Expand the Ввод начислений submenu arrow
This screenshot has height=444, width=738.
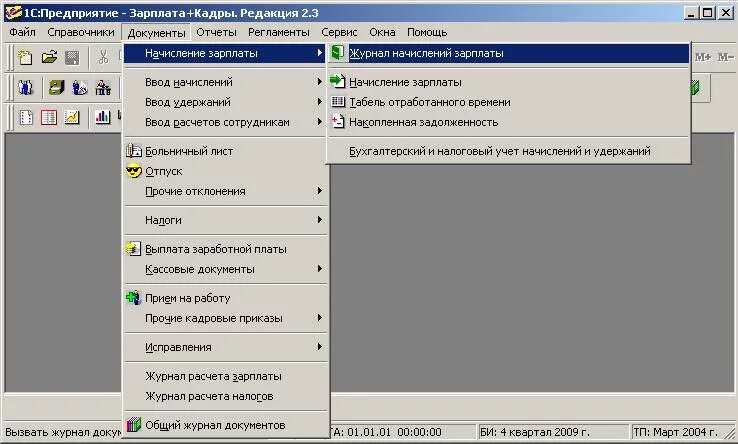coord(320,81)
